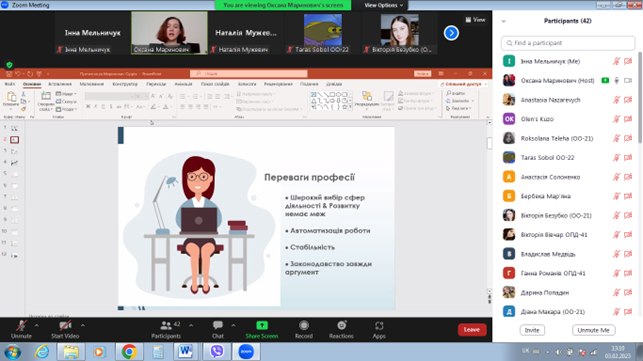This screenshot has width=643, height=361.
Task: Click the Paste clipboard icon in ribbon
Action: pyautogui.click(x=11, y=98)
